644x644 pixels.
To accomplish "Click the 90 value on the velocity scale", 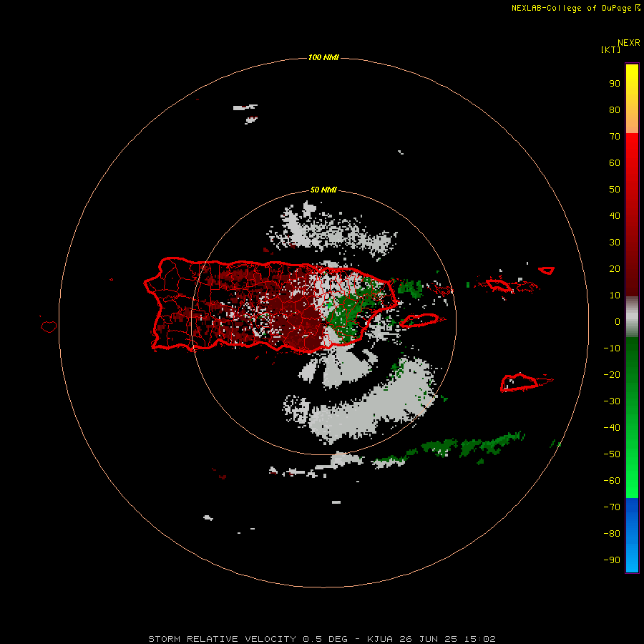I will pyautogui.click(x=615, y=84).
